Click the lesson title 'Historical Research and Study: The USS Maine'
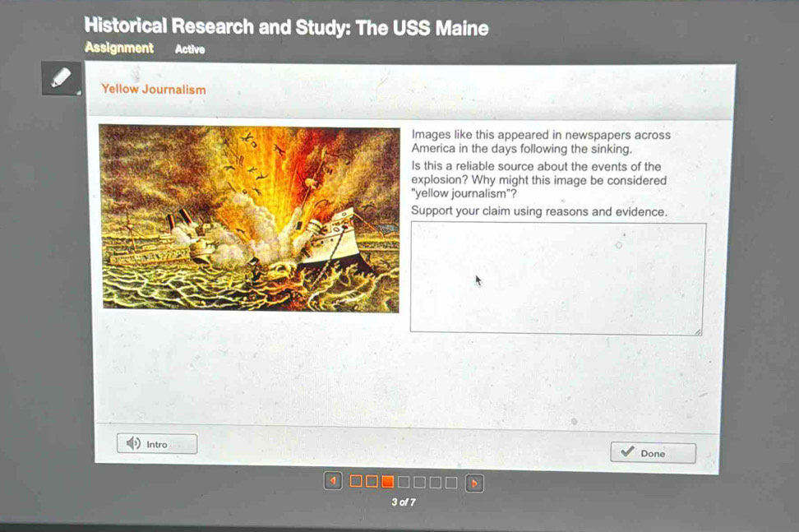 click(286, 26)
